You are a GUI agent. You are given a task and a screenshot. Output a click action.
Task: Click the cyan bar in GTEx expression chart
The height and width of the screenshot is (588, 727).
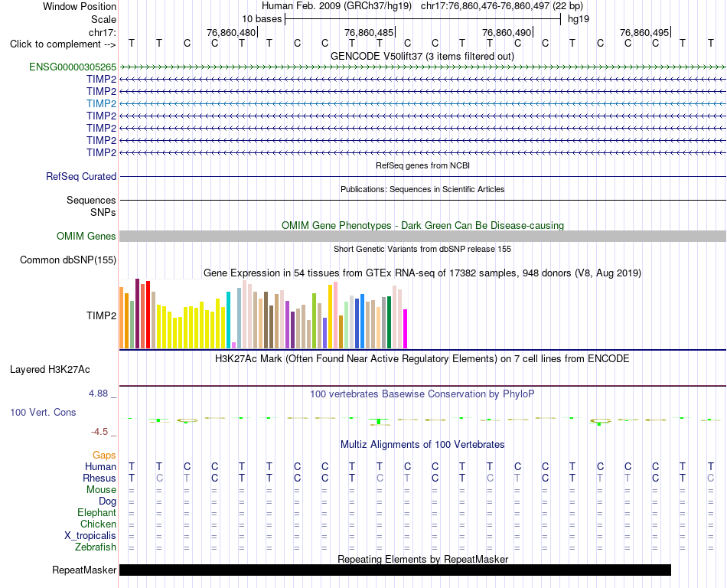point(228,320)
